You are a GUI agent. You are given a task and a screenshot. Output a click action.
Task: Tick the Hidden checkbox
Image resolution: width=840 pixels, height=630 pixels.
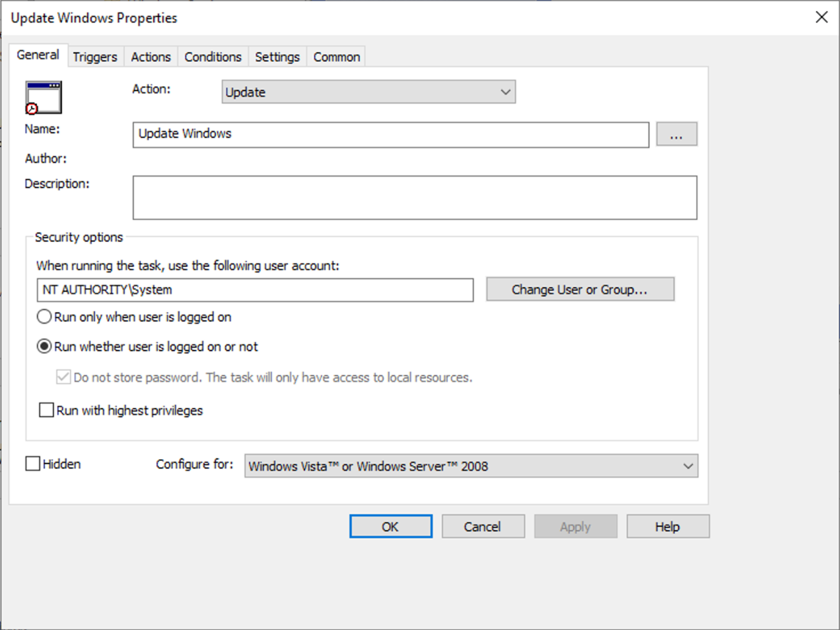click(x=33, y=464)
